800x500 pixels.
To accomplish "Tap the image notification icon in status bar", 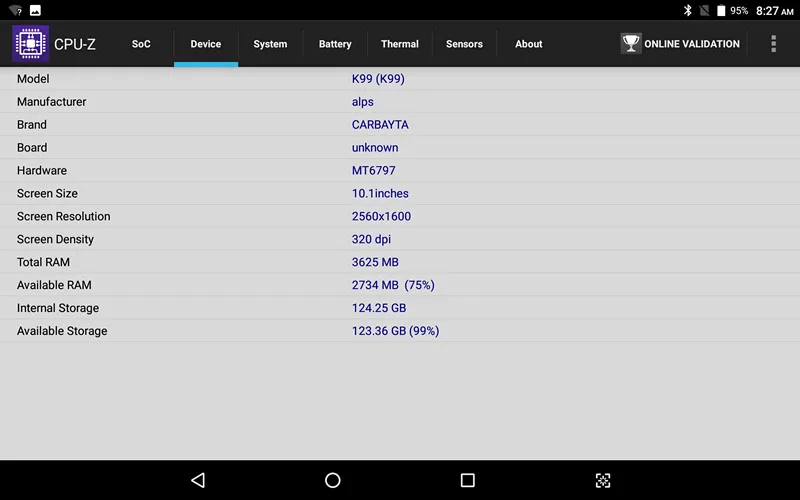I will (x=35, y=10).
